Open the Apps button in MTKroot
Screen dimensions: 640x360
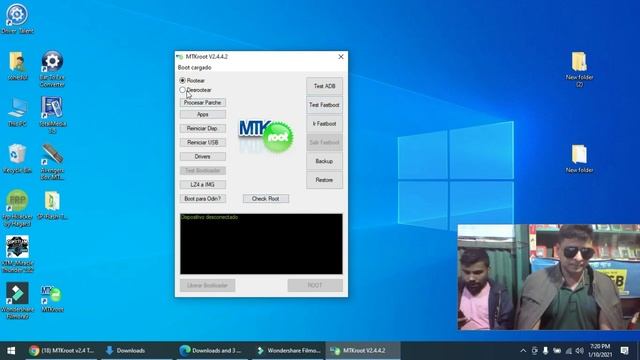click(202, 115)
